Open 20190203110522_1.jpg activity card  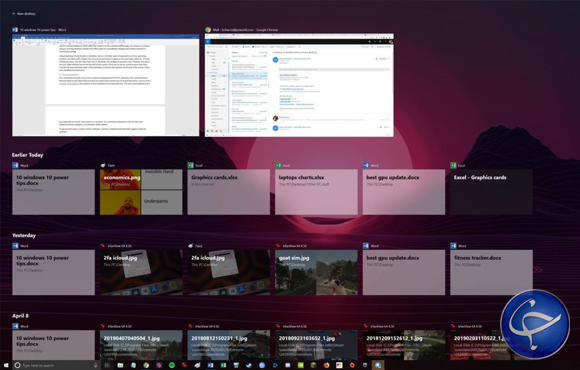tap(492, 345)
